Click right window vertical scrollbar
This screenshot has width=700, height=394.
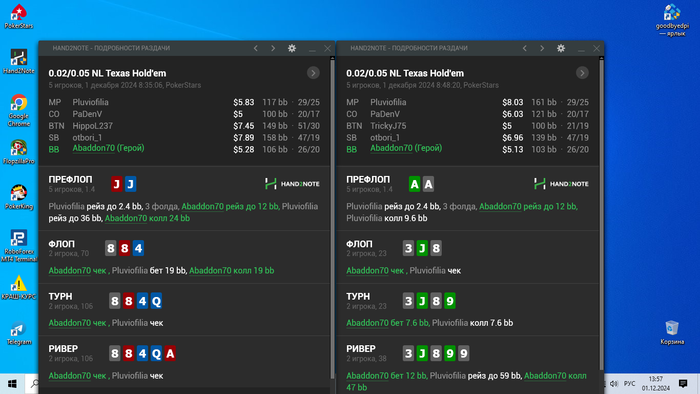click(x=601, y=214)
